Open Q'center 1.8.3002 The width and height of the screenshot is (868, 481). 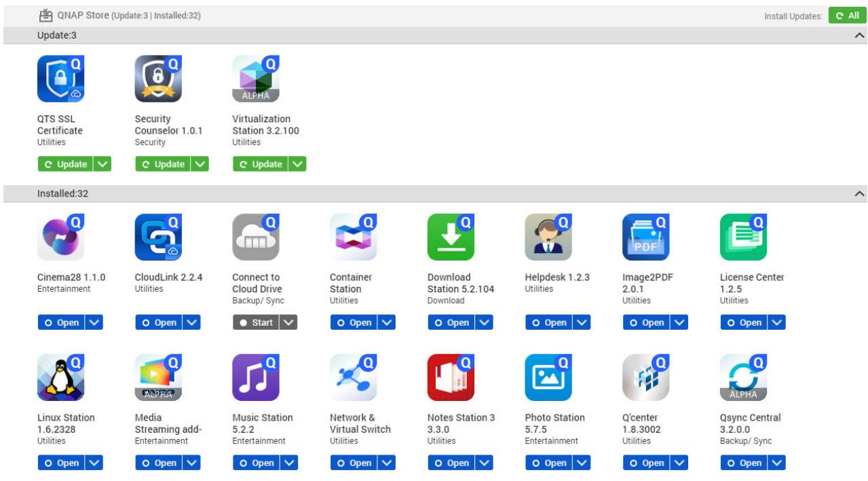647,463
